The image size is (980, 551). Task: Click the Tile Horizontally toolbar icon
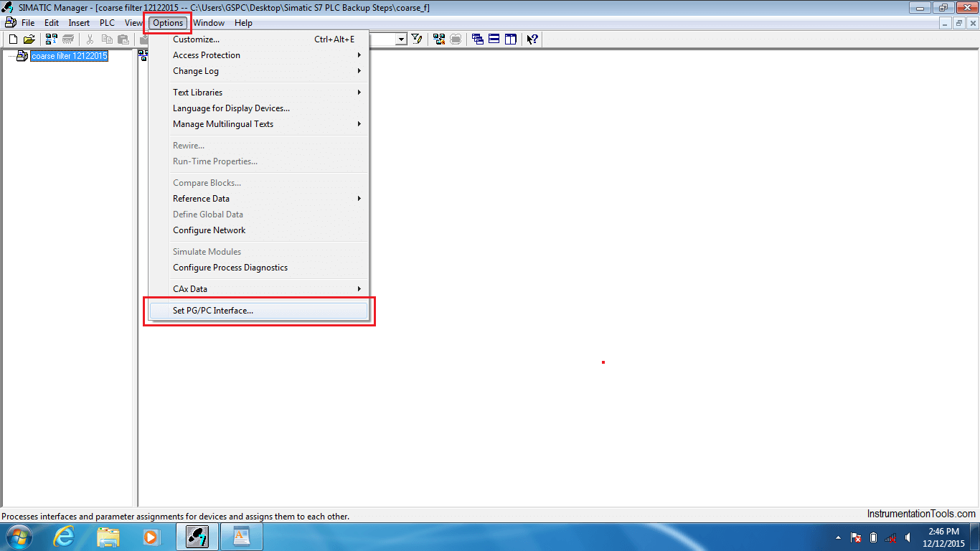494,39
